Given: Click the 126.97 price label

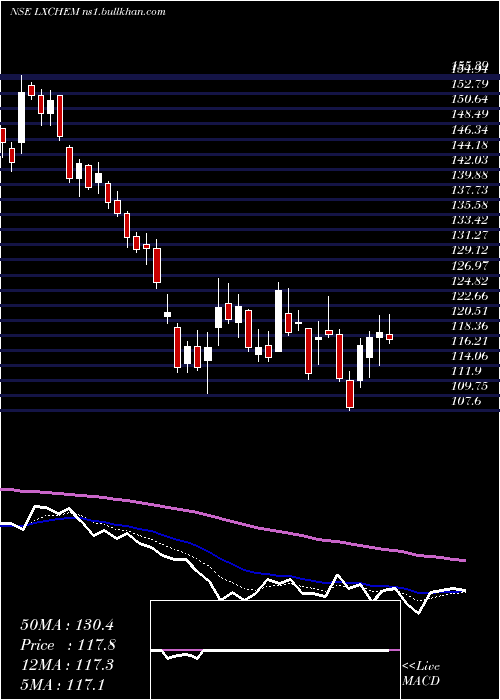Looking at the screenshot, I should tap(470, 266).
